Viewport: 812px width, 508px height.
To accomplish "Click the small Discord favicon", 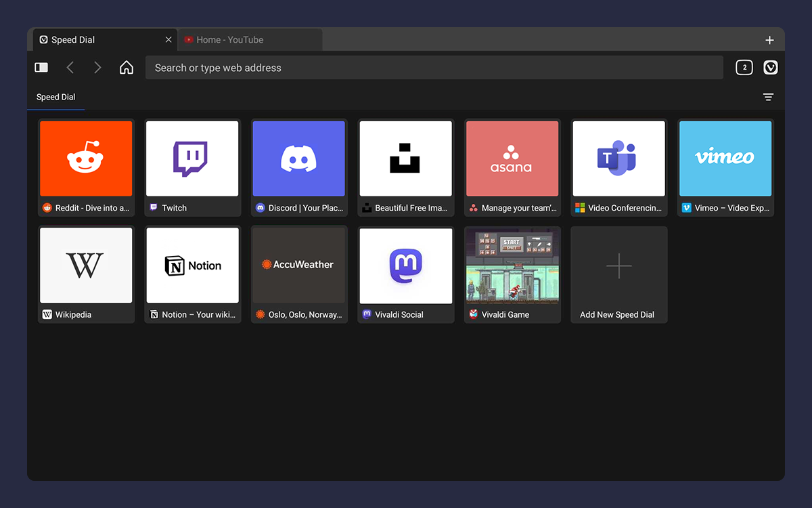I will [x=261, y=208].
